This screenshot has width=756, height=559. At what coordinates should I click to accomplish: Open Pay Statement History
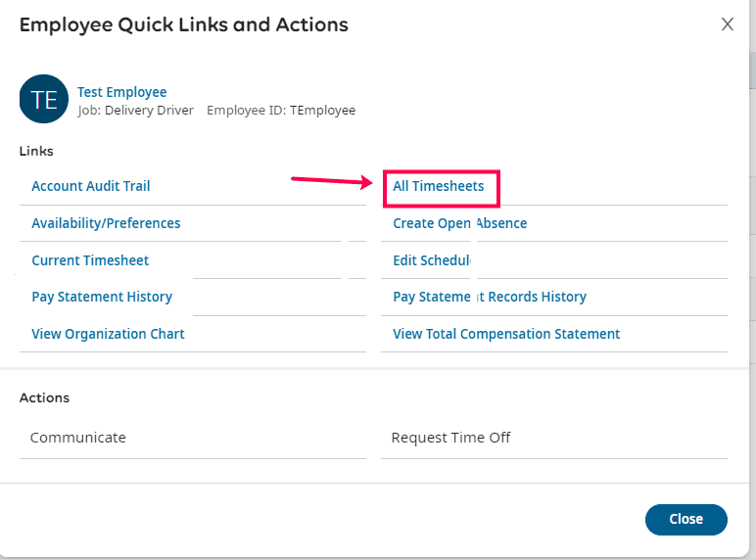[102, 297]
